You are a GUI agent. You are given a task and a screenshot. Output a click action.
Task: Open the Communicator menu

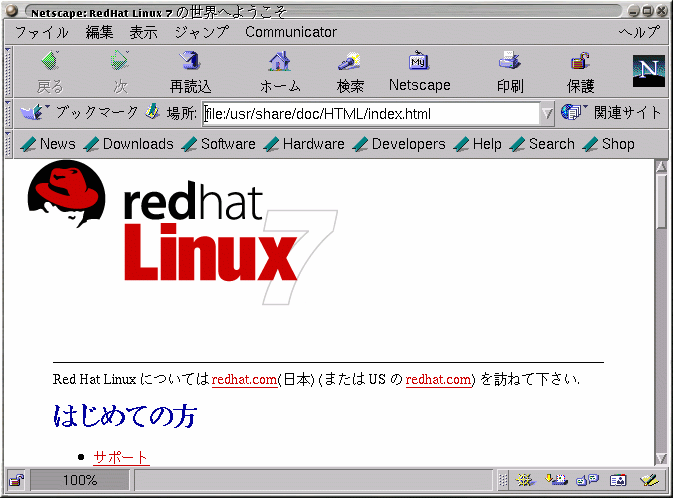click(x=291, y=32)
